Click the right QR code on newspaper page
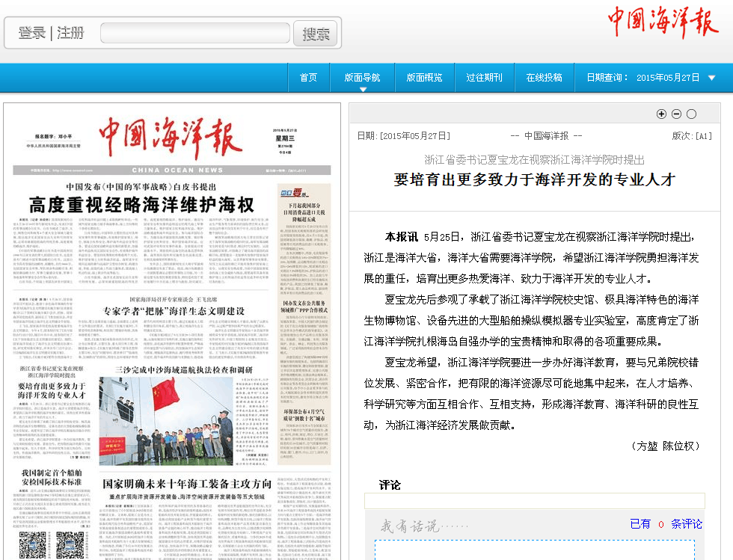This screenshot has width=733, height=560. [70, 546]
